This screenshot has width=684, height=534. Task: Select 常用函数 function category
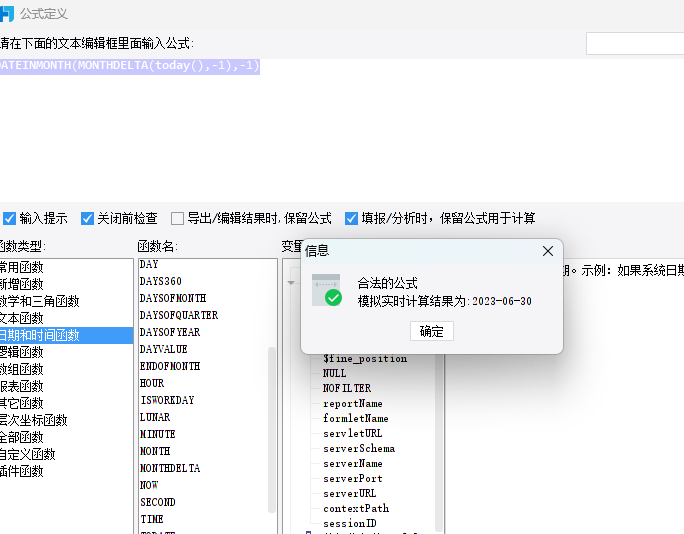[66, 267]
